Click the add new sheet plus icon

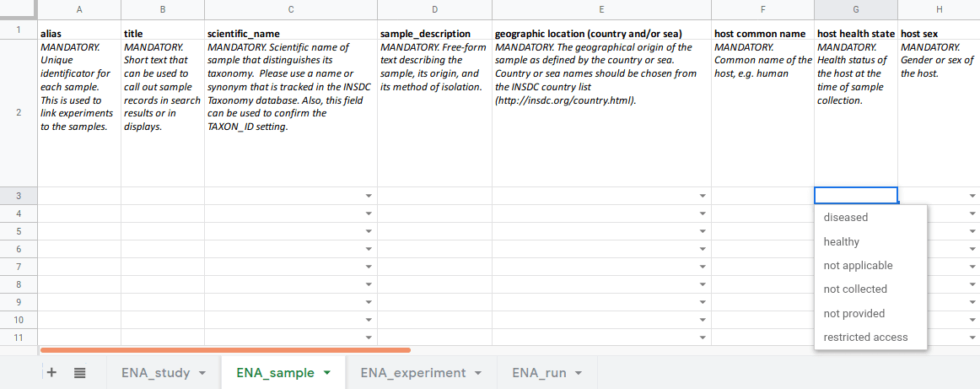click(51, 372)
